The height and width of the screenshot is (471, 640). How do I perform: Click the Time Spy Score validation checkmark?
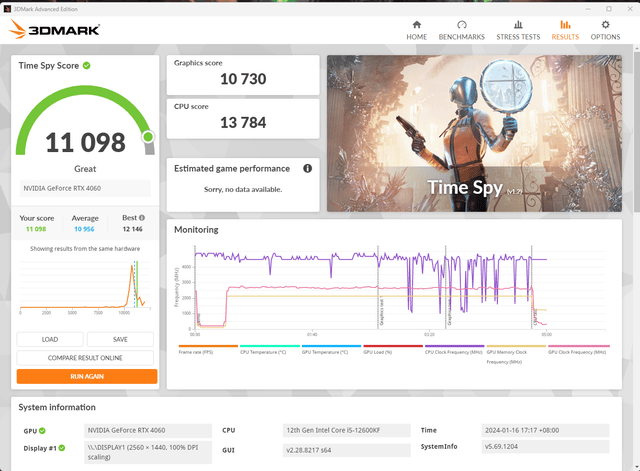(87, 65)
